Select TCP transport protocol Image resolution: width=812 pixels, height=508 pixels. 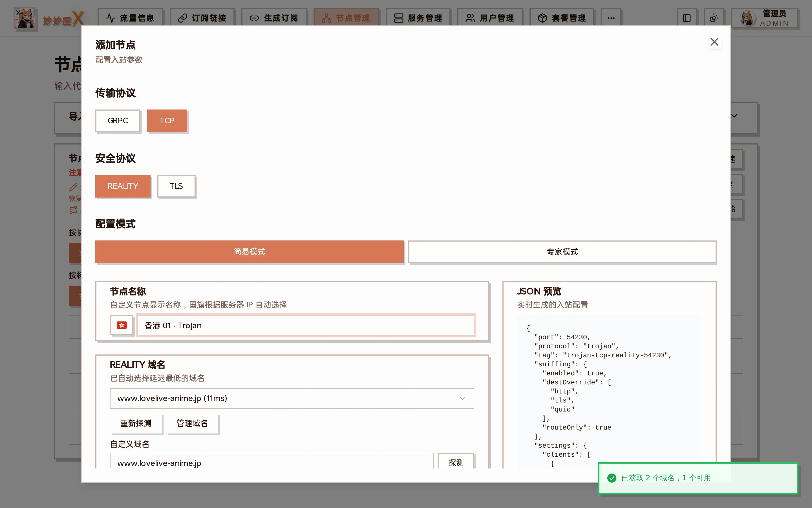pyautogui.click(x=167, y=121)
